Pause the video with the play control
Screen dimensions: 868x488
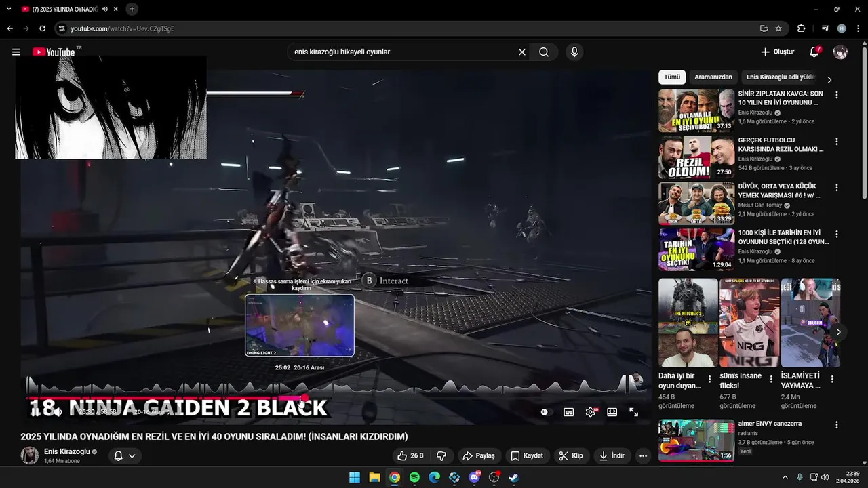[37, 411]
